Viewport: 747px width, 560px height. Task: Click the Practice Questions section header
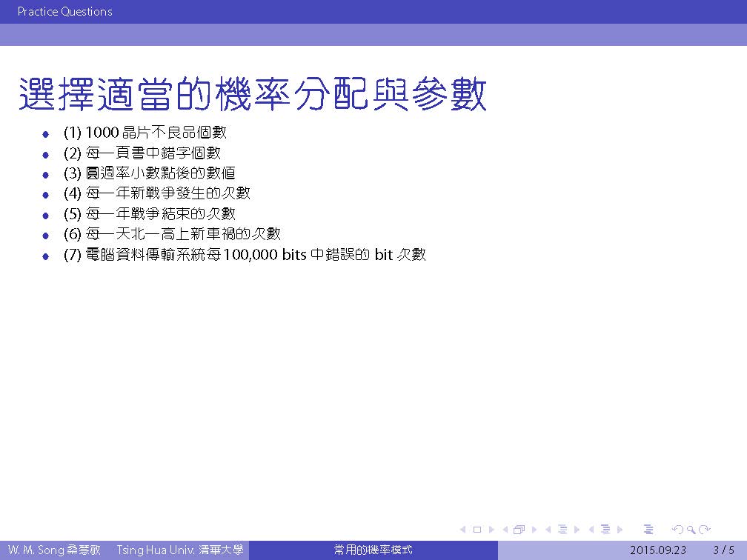click(x=64, y=12)
